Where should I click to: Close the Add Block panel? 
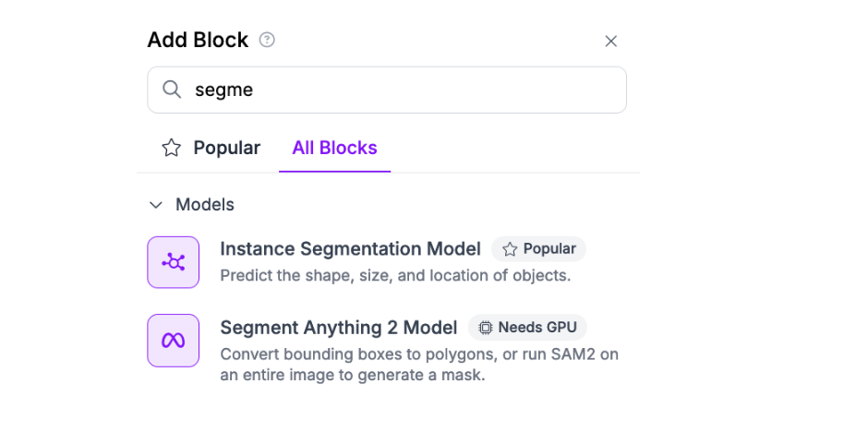coord(610,41)
